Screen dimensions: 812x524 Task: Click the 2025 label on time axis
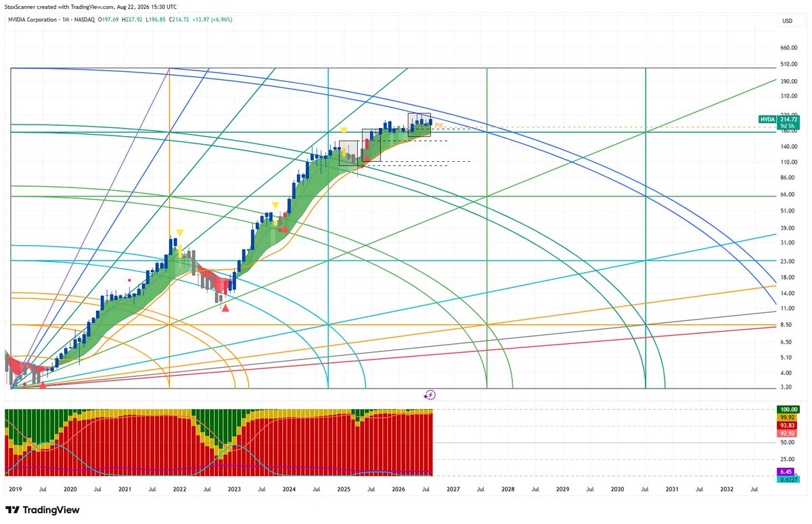[344, 488]
